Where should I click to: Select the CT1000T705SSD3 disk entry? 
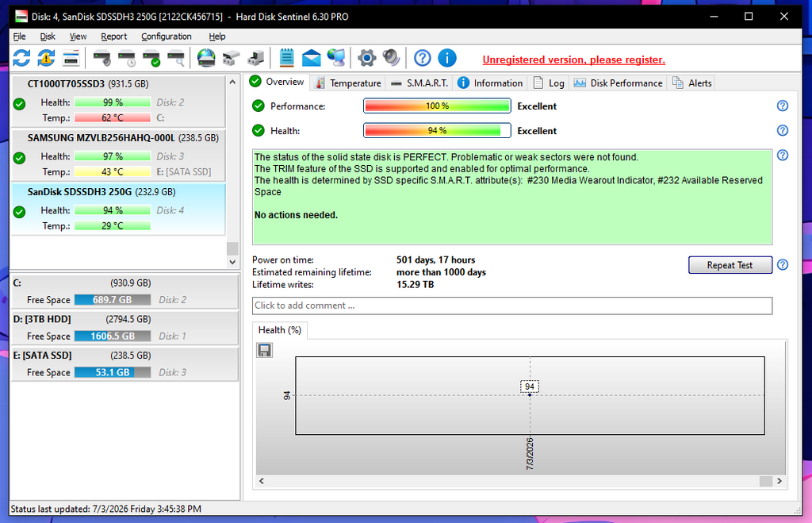[118, 102]
